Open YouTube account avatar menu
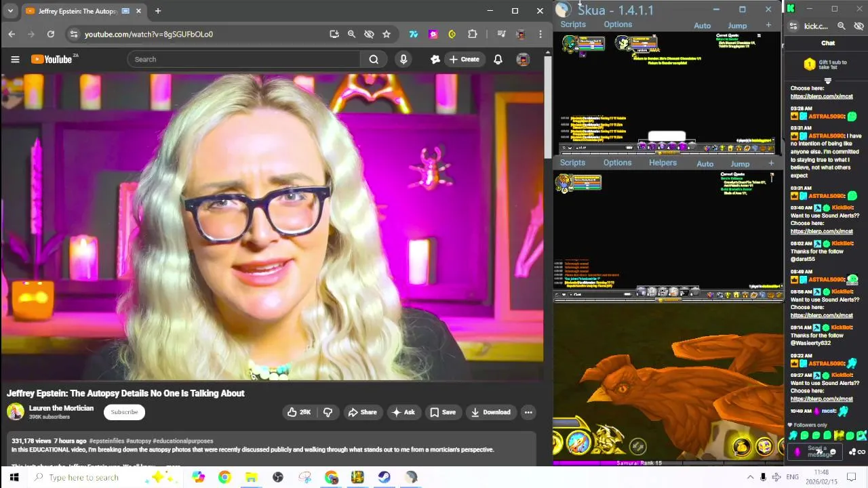The image size is (868, 488). [523, 59]
